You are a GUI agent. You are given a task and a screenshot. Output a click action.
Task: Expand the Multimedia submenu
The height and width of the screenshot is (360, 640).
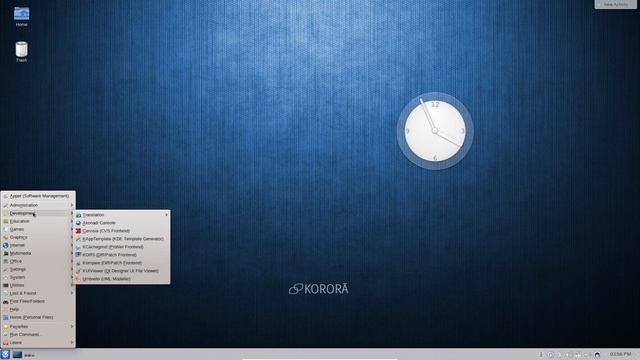point(38,253)
